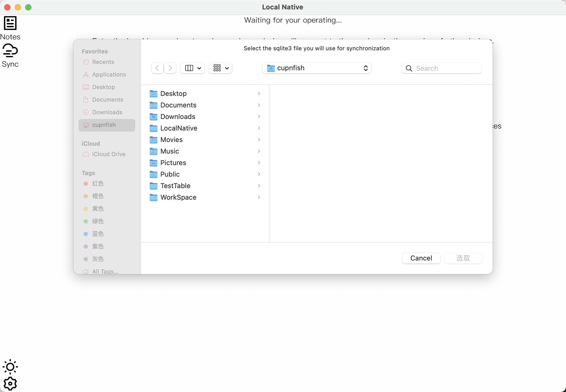Select iCloud Drive in sidebar
This screenshot has width=566, height=392.
[x=108, y=154]
